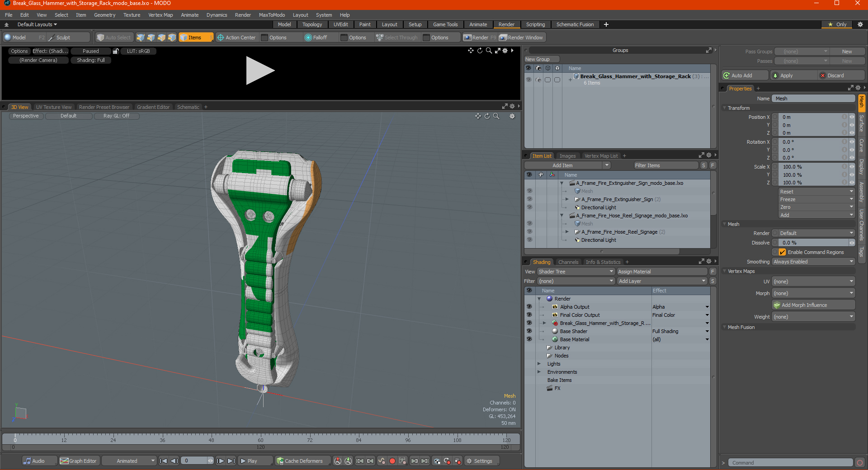
Task: Expand Break_Glass_Hammer material group in shader tree
Action: point(544,323)
